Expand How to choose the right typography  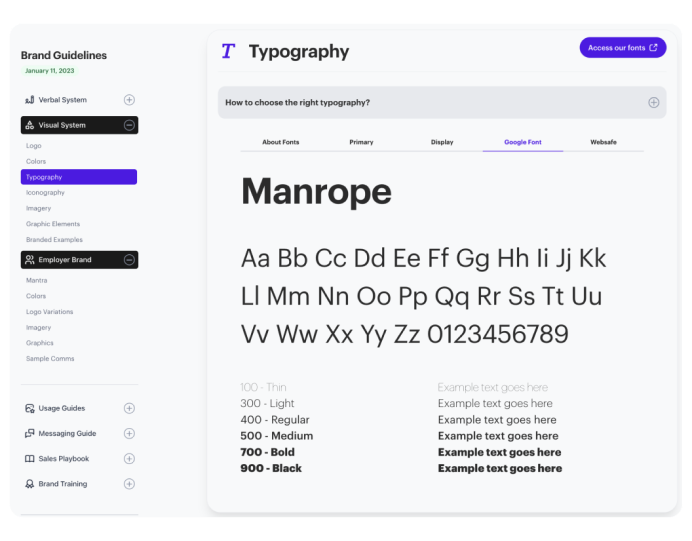click(x=654, y=102)
